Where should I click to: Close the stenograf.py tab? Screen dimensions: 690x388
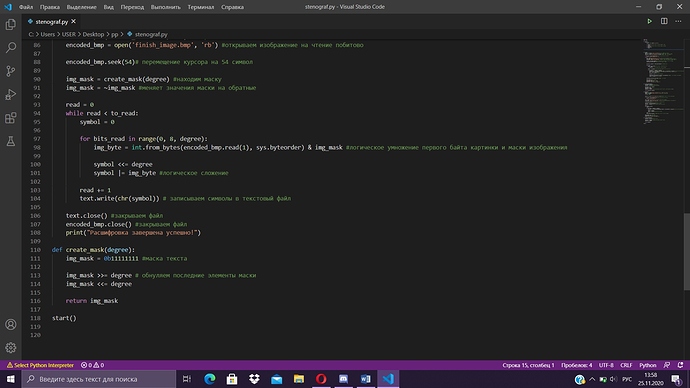click(73, 21)
